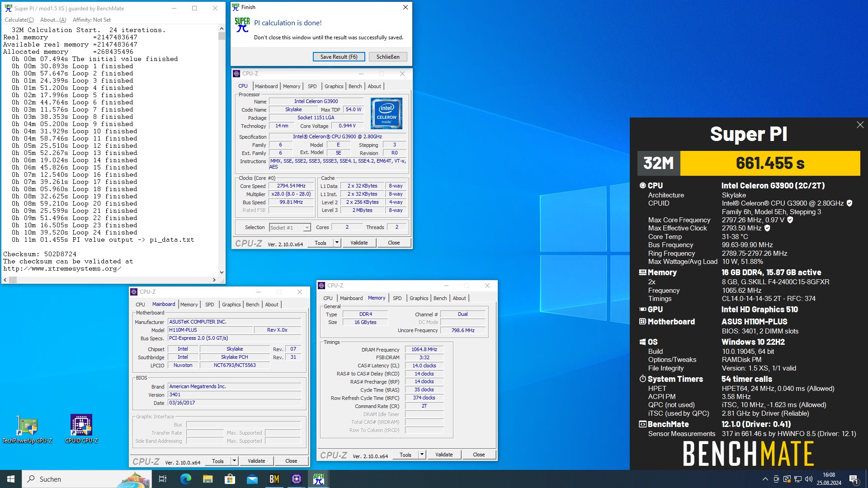Launch Microsoft Edge from the taskbar
The image size is (868, 488).
(x=185, y=479)
